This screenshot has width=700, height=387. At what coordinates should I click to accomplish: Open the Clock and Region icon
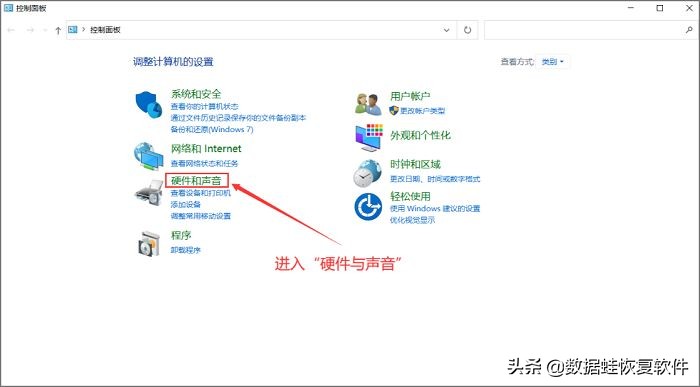tap(367, 173)
